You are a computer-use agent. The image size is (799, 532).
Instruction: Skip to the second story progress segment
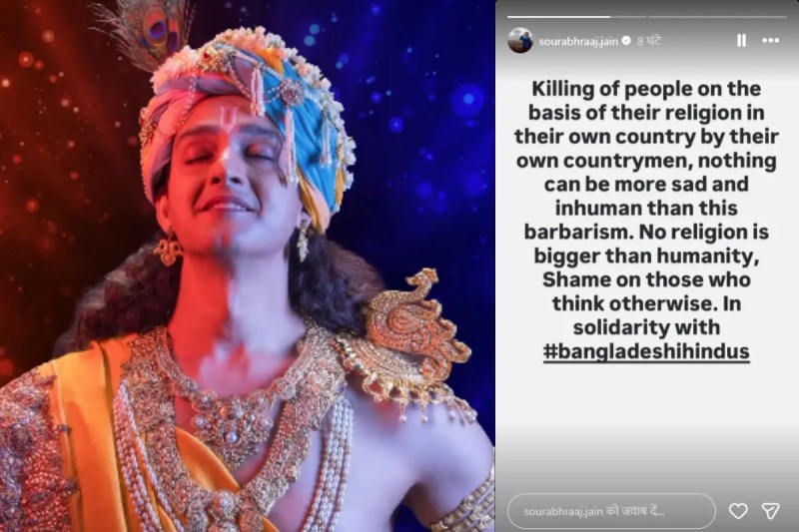pyautogui.click(x=717, y=17)
